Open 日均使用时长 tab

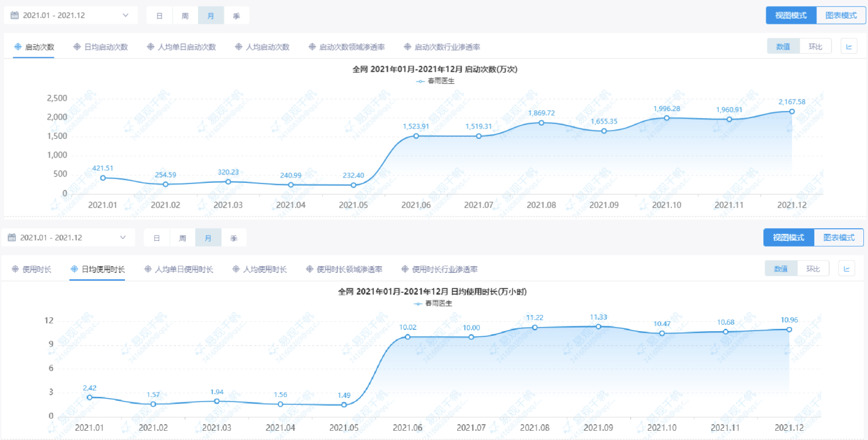[x=103, y=269]
